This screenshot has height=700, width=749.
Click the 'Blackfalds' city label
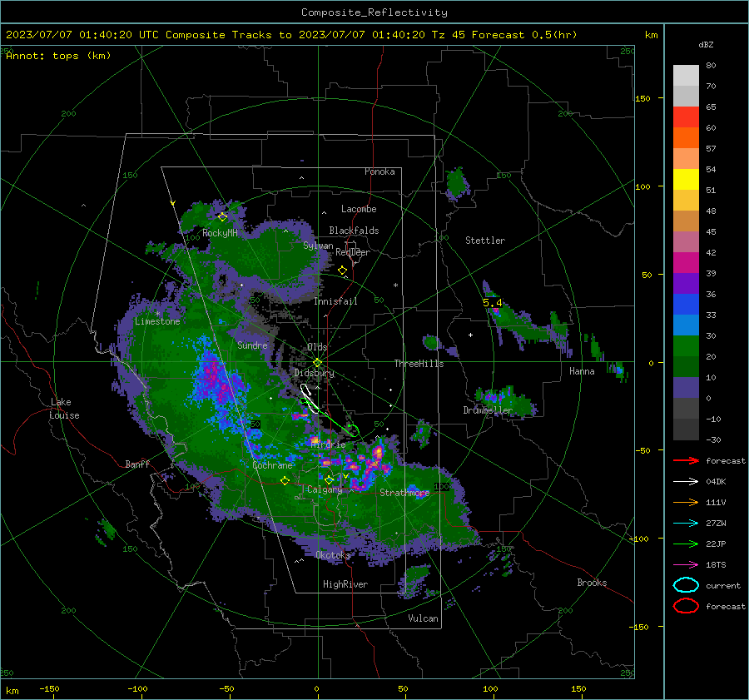[x=354, y=231]
